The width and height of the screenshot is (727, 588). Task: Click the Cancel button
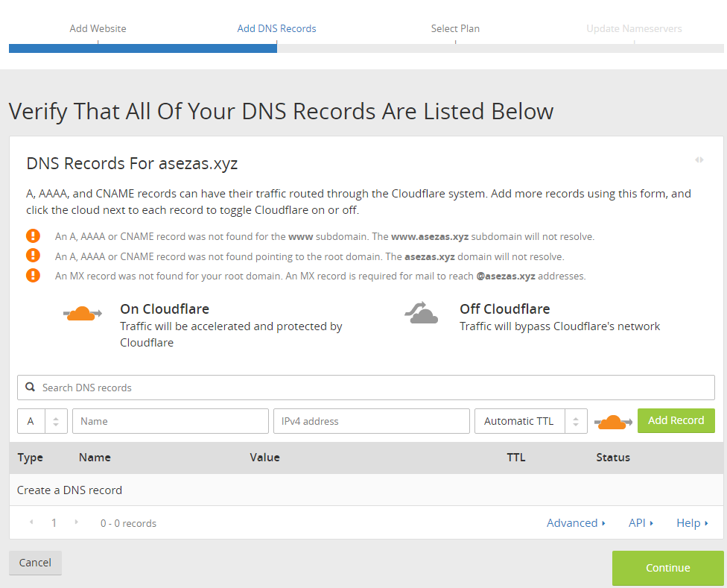35,563
